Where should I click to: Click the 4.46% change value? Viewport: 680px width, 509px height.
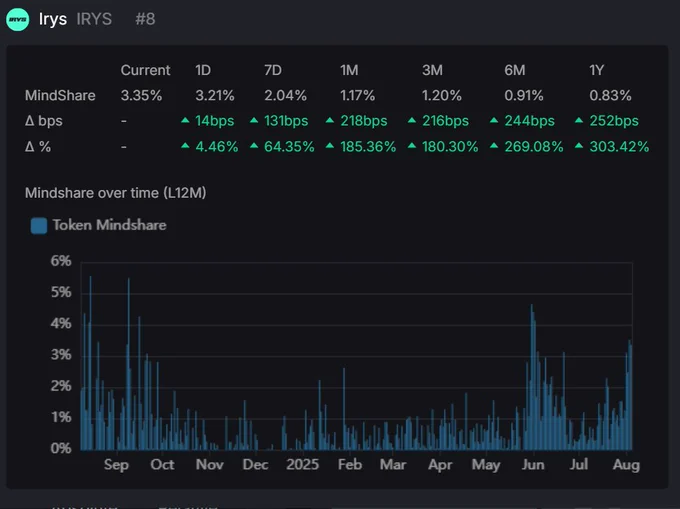[x=217, y=147]
